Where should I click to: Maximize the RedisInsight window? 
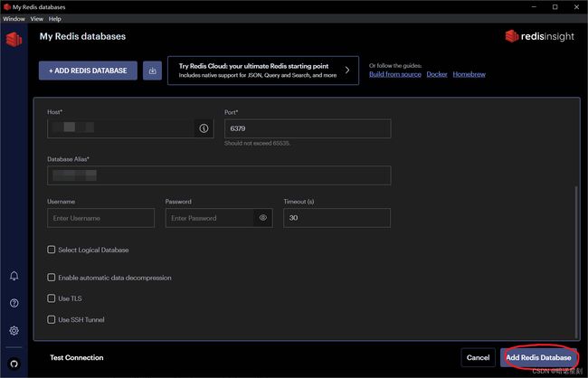tap(555, 6)
